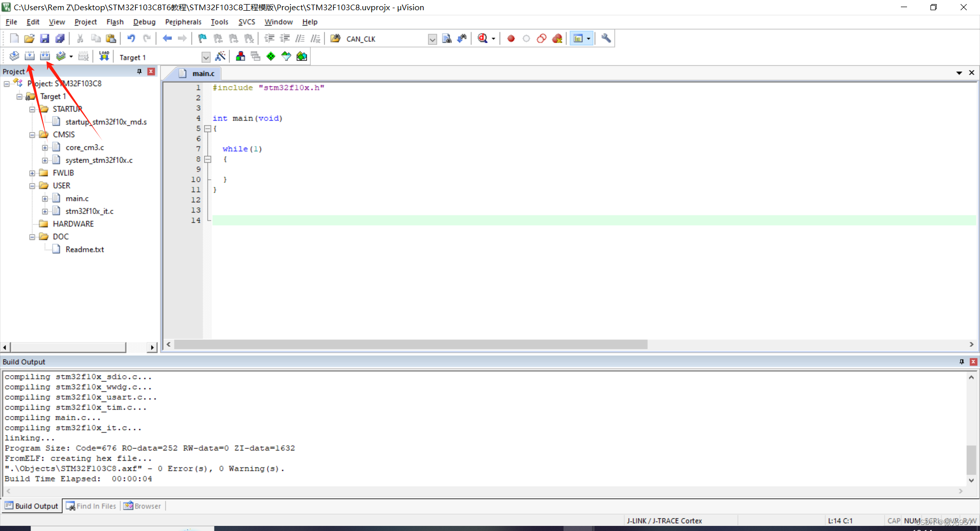Insert a breakpoint with the red dot icon

coord(511,38)
